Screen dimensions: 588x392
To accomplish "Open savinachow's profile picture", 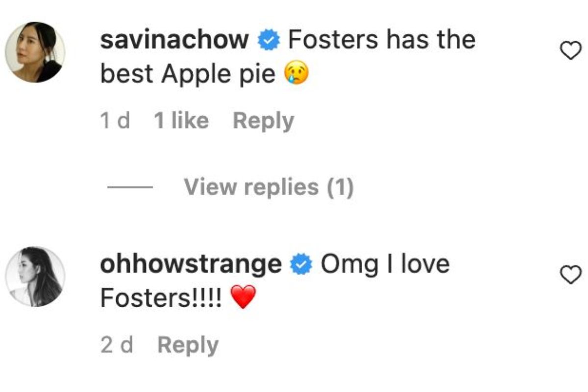I will 35,52.
